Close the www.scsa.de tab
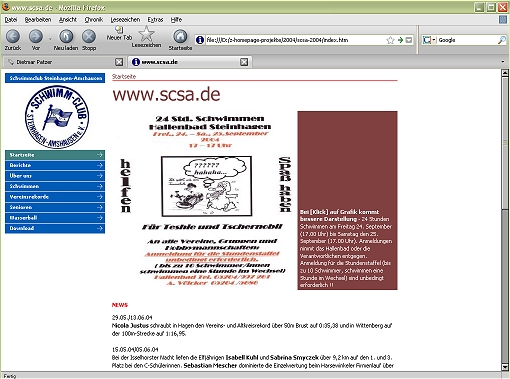This screenshot has width=510, height=379. tap(244, 62)
